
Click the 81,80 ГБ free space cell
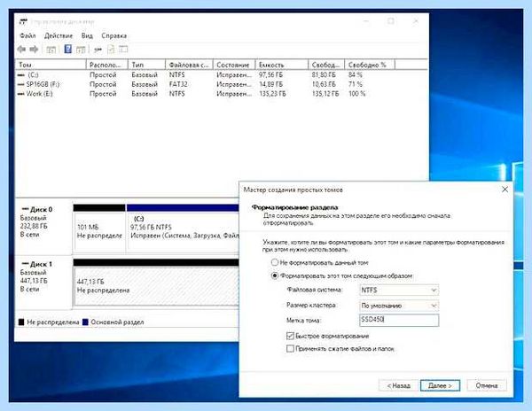click(x=324, y=75)
